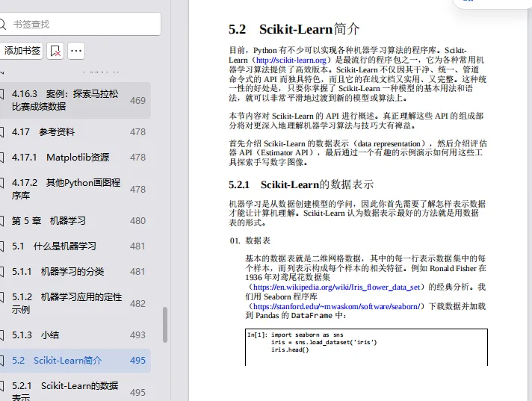Click the bookmark panel scrollbar thumb
This screenshot has height=401, width=532.
pyautogui.click(x=165, y=325)
